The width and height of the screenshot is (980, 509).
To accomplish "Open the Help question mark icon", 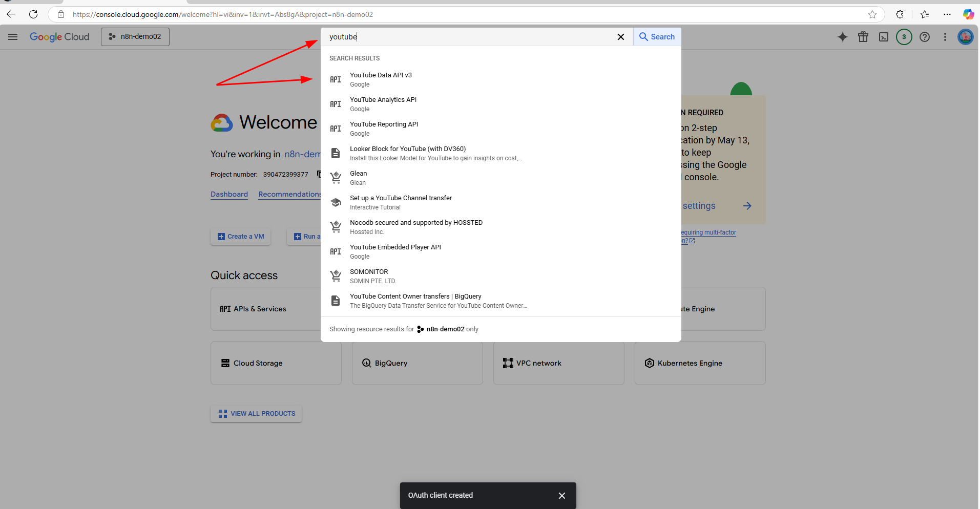I will [x=925, y=37].
